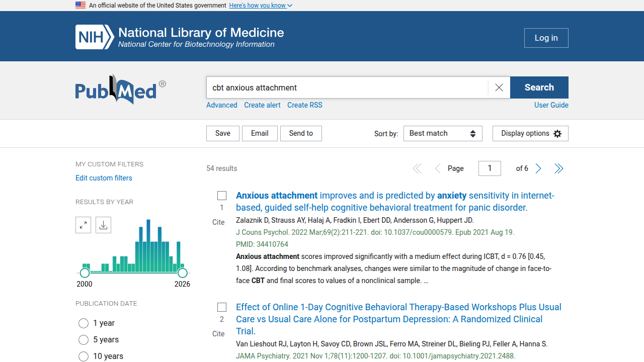Click the year slider handle at 2000
The width and height of the screenshot is (644, 362).
tap(85, 273)
